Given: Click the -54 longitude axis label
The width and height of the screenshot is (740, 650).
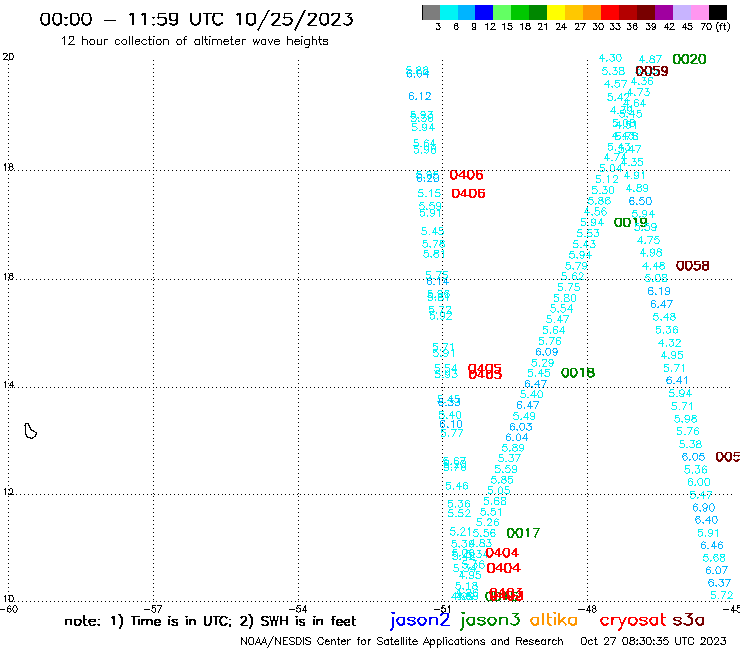Looking at the screenshot, I should tap(300, 609).
